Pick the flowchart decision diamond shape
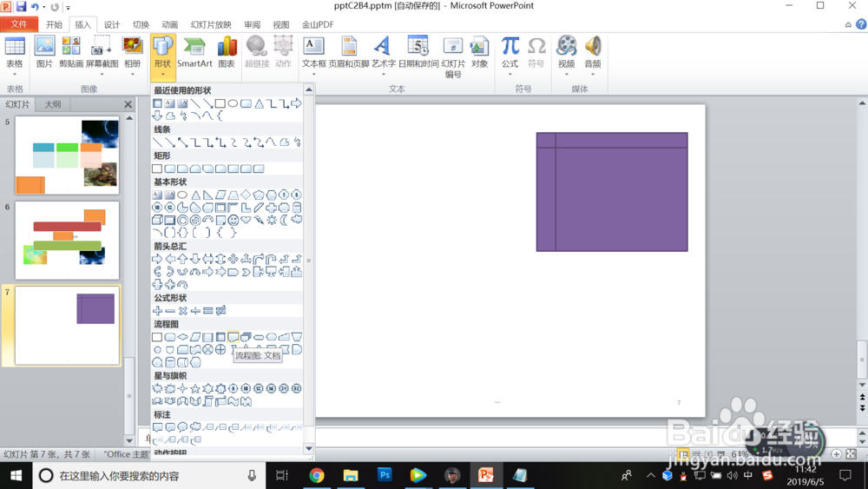This screenshot has width=868, height=489. point(182,337)
